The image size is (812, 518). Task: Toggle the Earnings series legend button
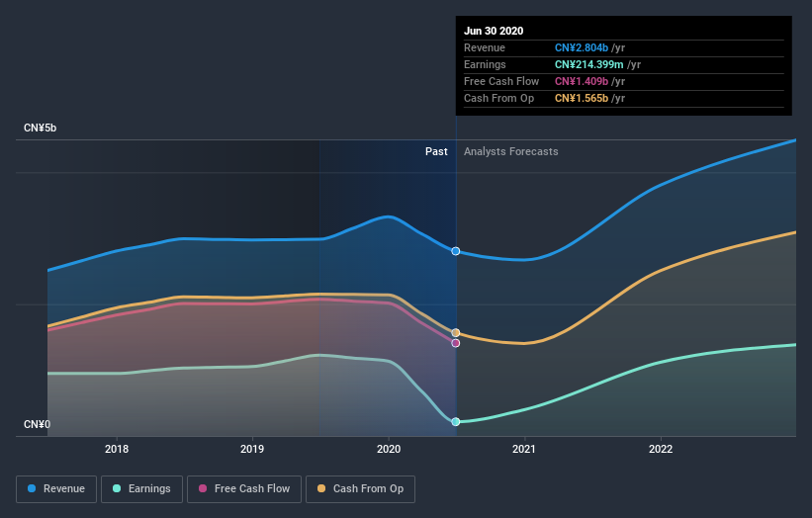[x=141, y=489]
